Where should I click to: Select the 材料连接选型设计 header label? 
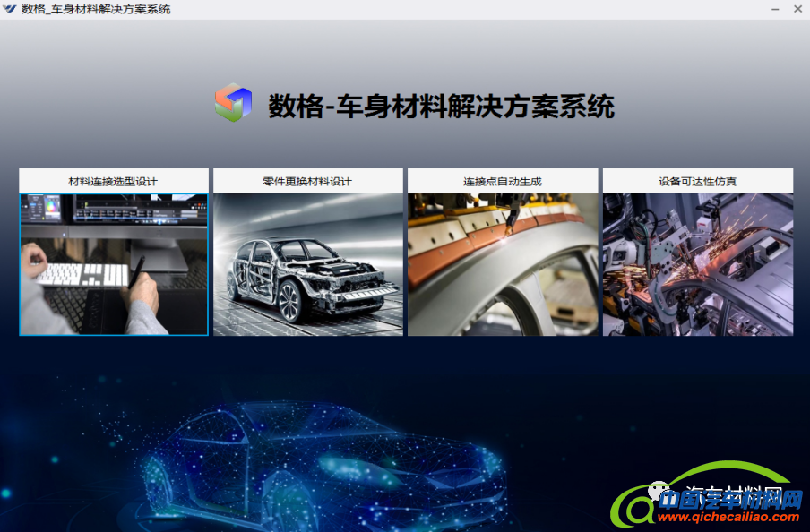(113, 180)
